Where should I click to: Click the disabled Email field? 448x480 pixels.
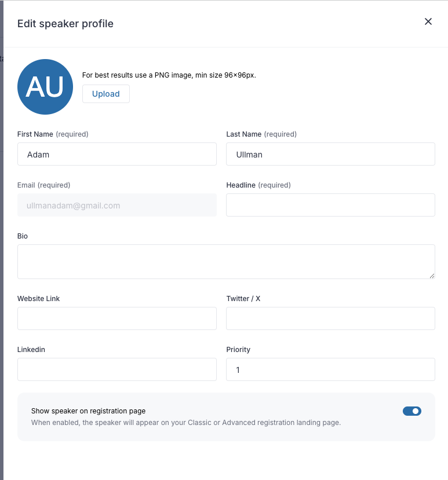116,205
